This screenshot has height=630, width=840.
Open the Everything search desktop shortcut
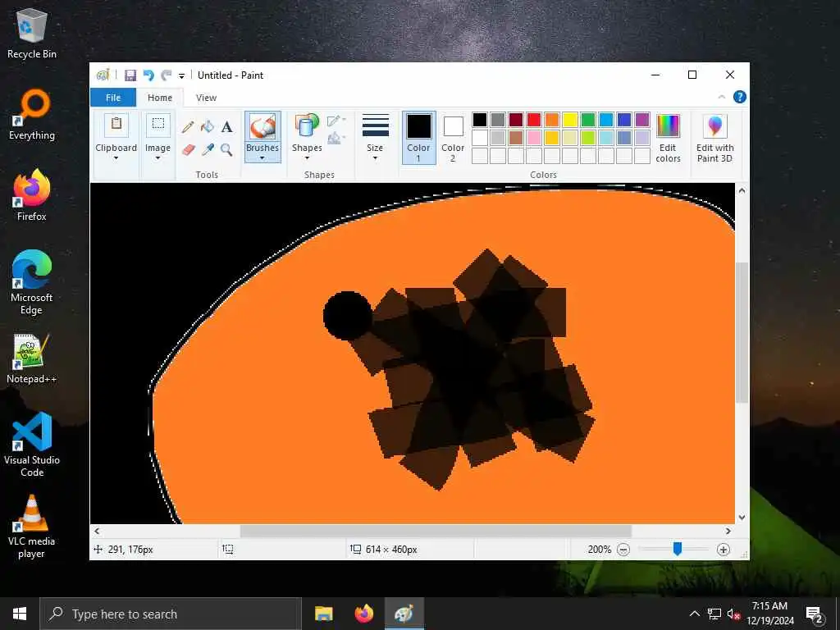[x=32, y=115]
